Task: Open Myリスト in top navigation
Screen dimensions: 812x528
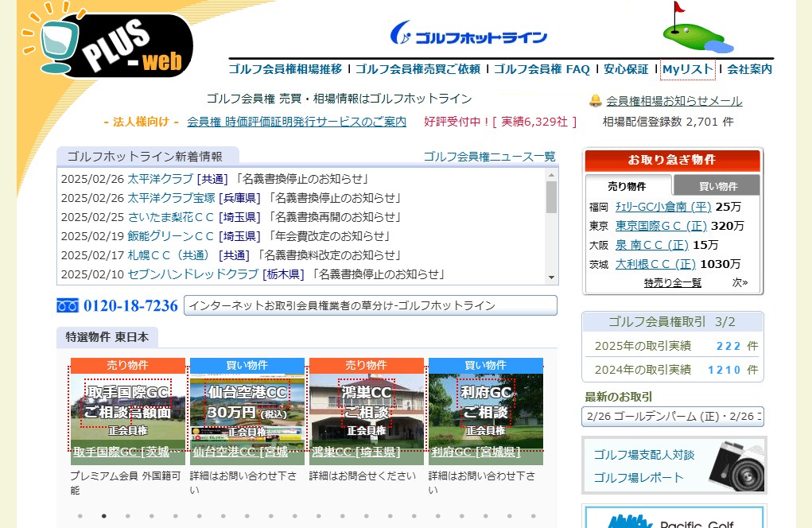Action: click(687, 69)
